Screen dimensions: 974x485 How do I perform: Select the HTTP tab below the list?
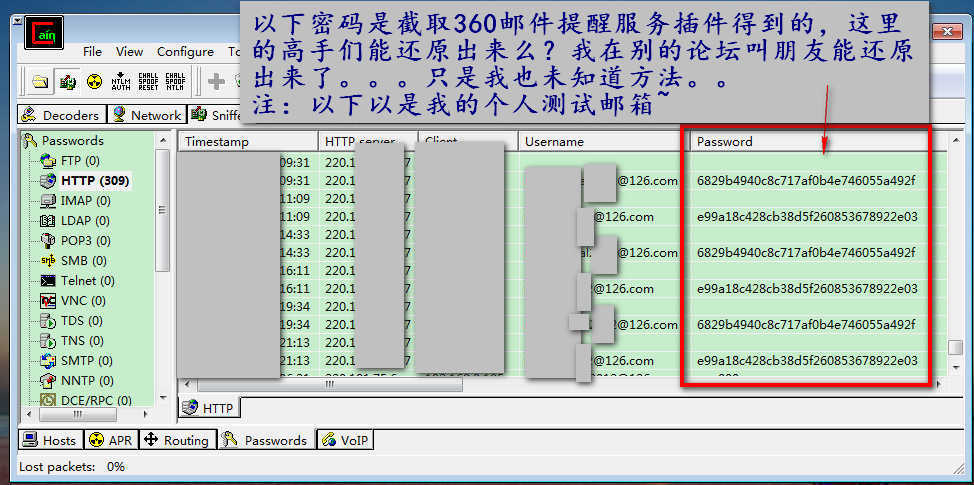pyautogui.click(x=210, y=408)
